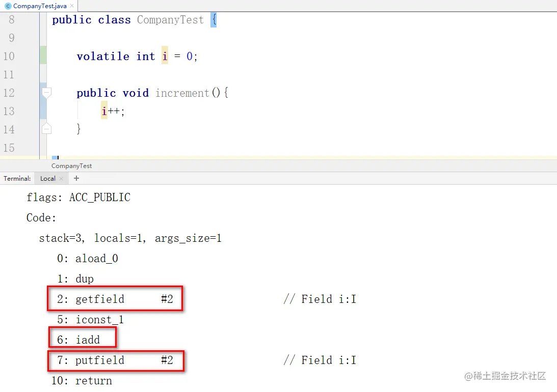The width and height of the screenshot is (557, 392).
Task: Click the closing brace on line 14
Action: tap(78, 129)
